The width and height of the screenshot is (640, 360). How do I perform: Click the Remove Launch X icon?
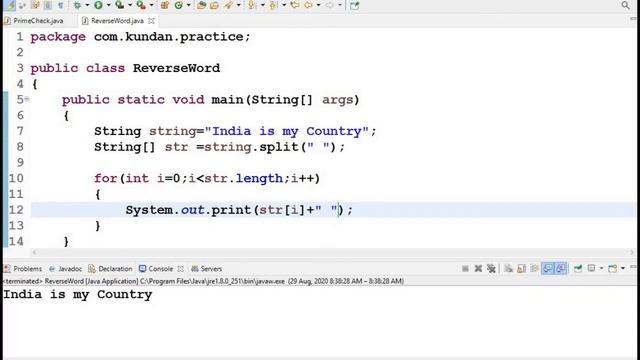(x=478, y=268)
